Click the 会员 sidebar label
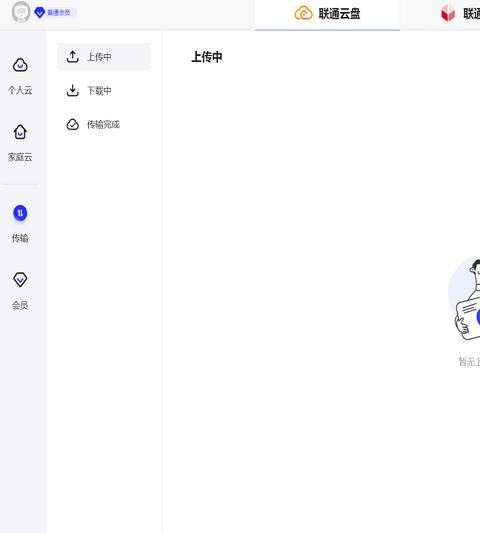 point(20,305)
